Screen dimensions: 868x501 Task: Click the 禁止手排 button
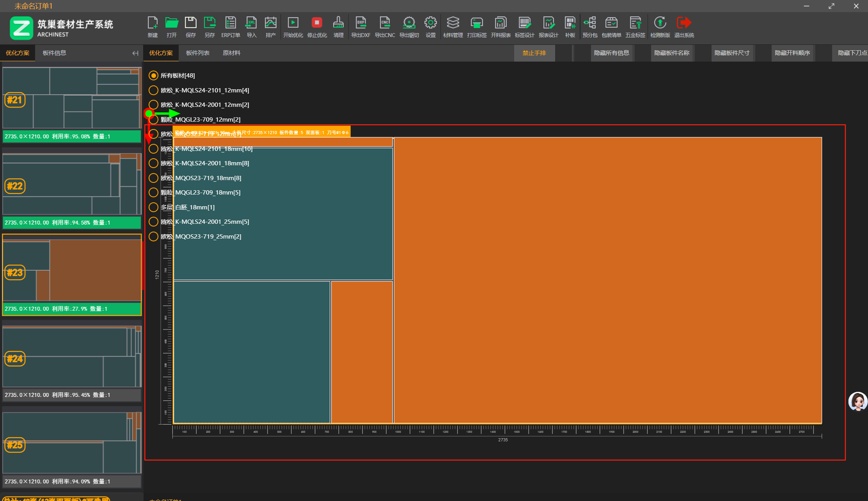tap(534, 53)
